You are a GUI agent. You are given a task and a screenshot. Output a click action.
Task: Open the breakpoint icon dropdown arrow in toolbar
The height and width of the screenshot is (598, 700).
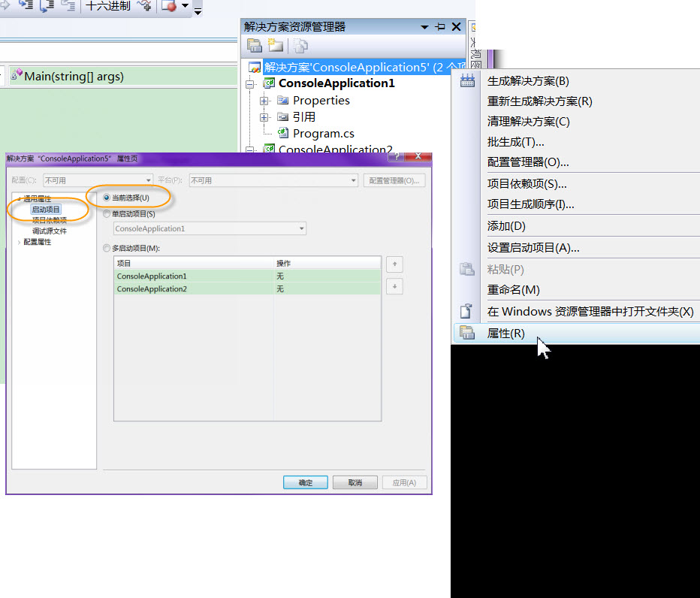pyautogui.click(x=185, y=6)
